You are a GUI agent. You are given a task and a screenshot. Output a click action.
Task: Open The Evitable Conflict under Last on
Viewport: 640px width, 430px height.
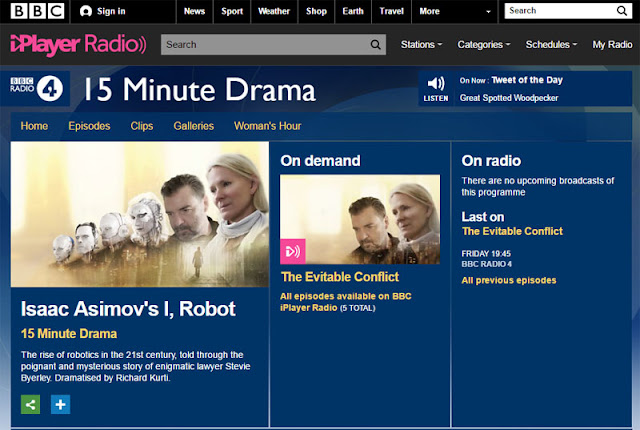512,231
